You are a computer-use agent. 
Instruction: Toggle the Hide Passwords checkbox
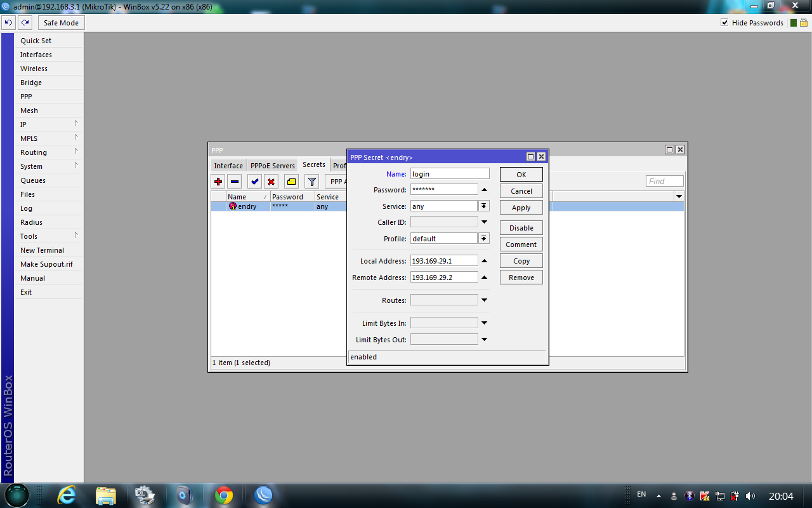coord(724,23)
